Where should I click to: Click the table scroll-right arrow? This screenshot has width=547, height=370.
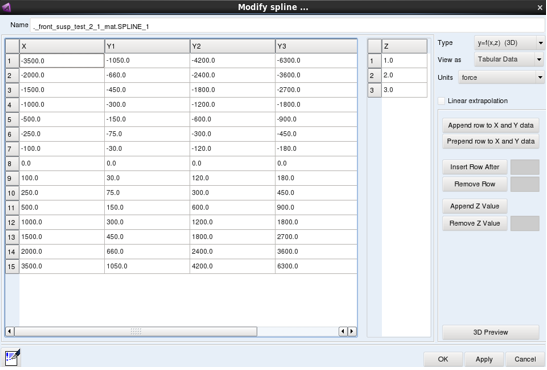(352, 331)
